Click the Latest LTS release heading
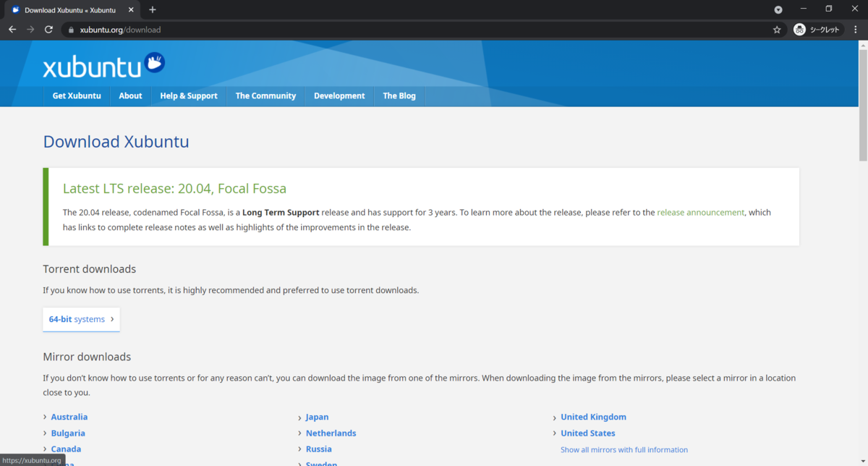This screenshot has width=868, height=466. [174, 189]
